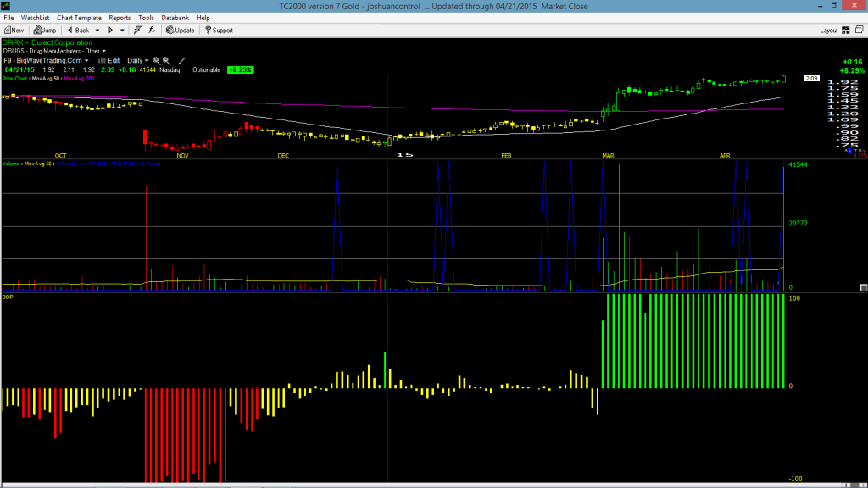Image resolution: width=868 pixels, height=488 pixels.
Task: Click the green +8.29% change badge
Action: pyautogui.click(x=240, y=69)
